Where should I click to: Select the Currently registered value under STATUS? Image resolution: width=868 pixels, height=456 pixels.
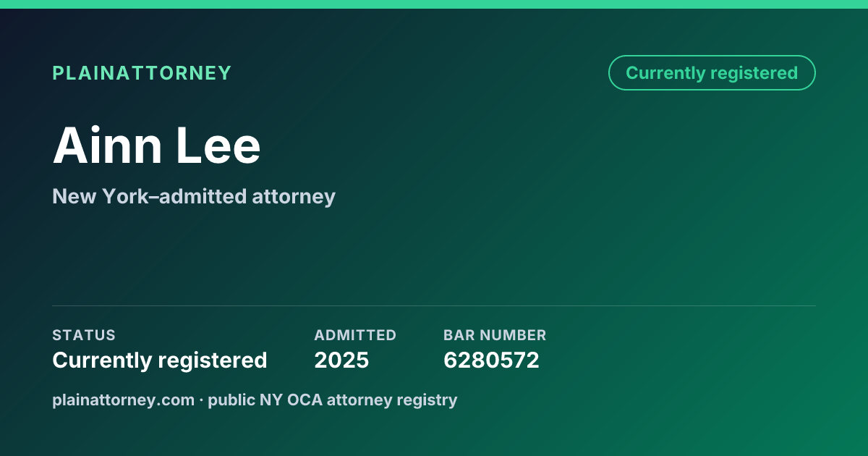coord(160,360)
